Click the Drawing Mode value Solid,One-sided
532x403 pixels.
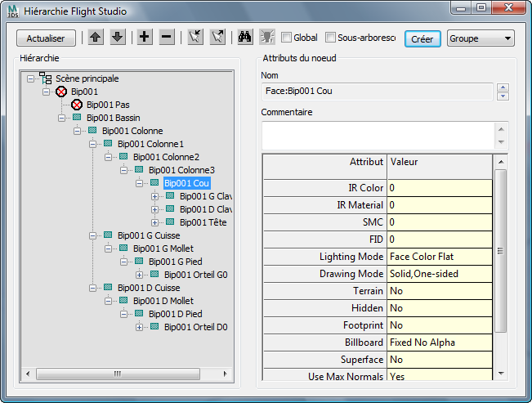(x=440, y=274)
